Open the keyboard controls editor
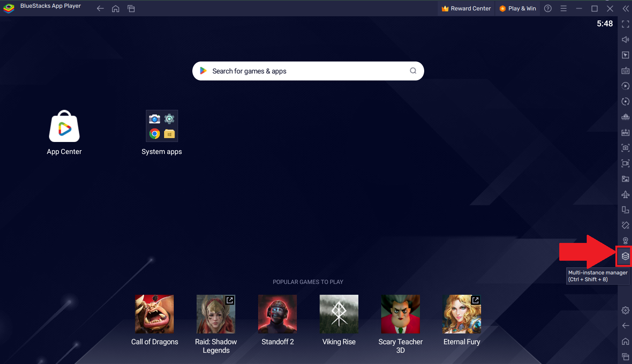The image size is (632, 364). pyautogui.click(x=625, y=70)
